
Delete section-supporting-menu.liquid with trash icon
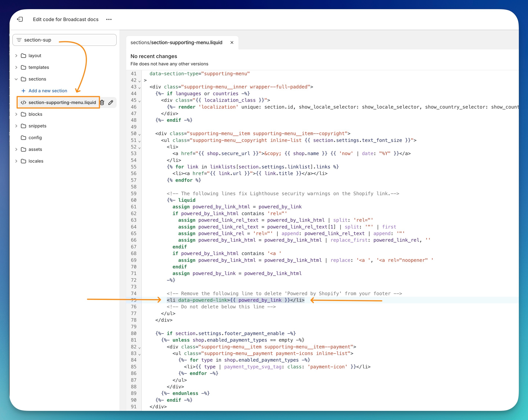[102, 103]
